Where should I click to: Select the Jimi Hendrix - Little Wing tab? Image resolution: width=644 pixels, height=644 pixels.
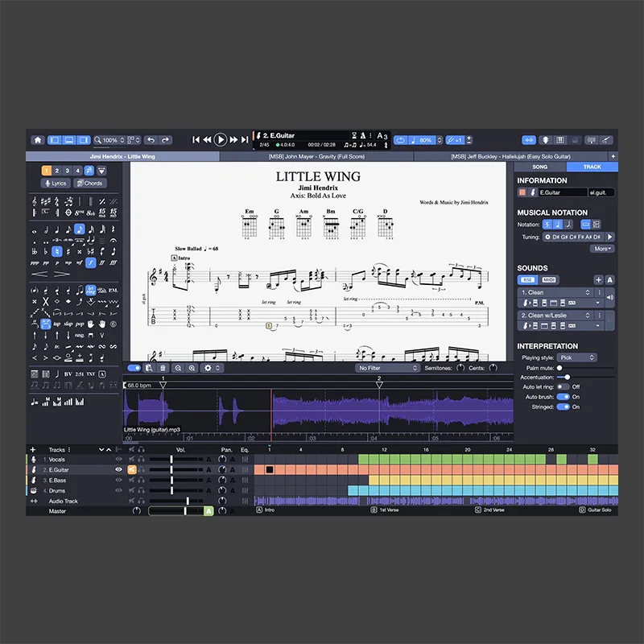122,156
